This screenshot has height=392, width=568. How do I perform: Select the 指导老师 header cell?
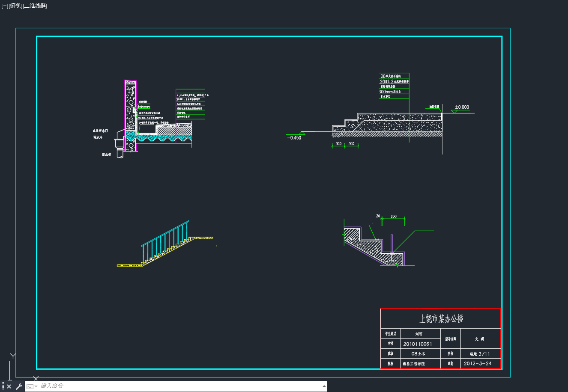pos(450,339)
